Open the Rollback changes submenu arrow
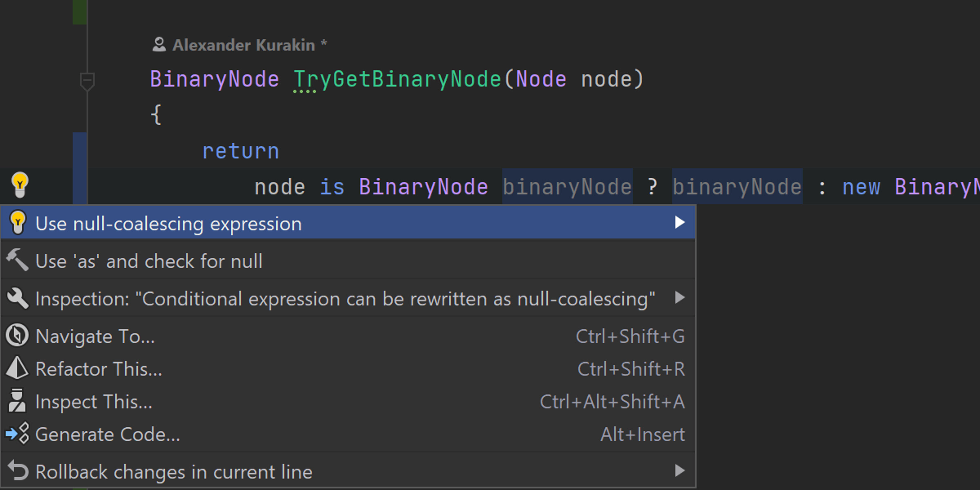The image size is (980, 490). (x=679, y=470)
